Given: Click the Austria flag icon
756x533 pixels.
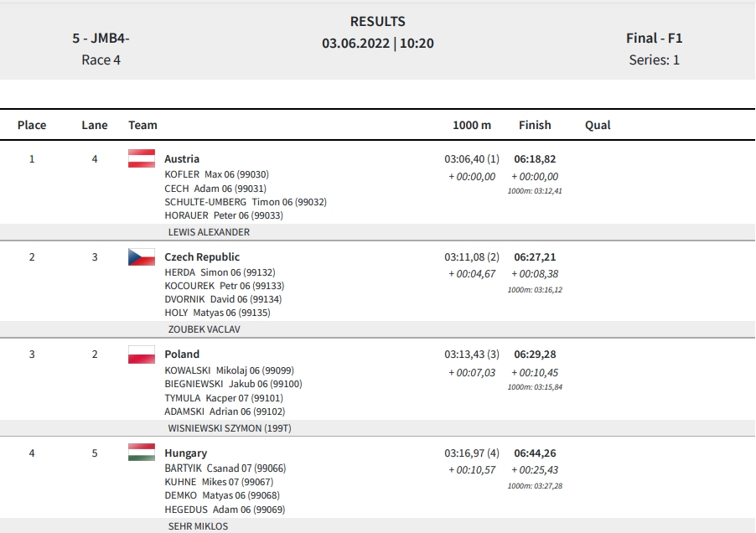Looking at the screenshot, I should 142,158.
